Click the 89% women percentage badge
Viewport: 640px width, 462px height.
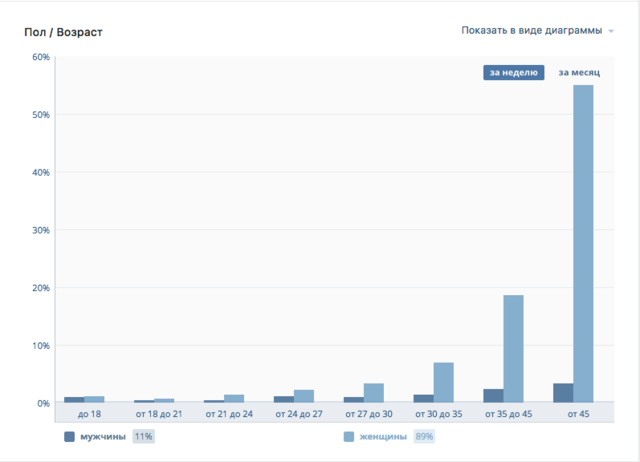pyautogui.click(x=424, y=437)
